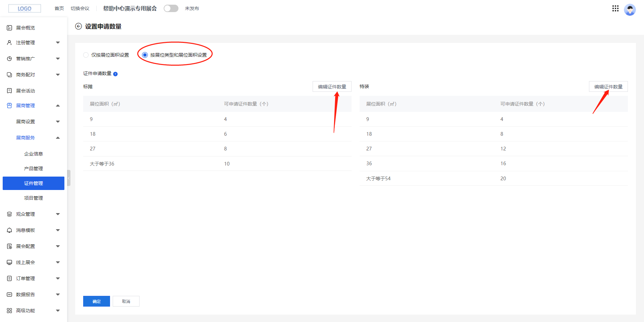Go to 首页 in the top bar
Viewport: 644px width, 322px height.
pos(59,8)
